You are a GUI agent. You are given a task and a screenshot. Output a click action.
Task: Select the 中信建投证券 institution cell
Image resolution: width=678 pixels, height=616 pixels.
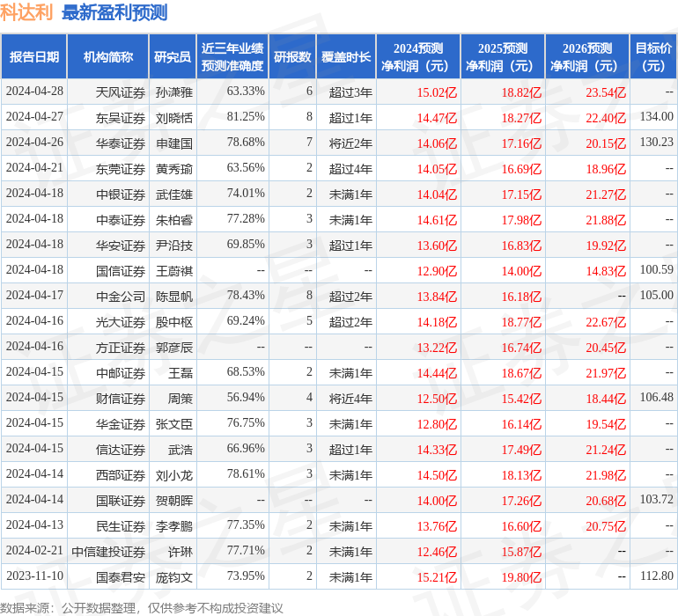(x=108, y=551)
